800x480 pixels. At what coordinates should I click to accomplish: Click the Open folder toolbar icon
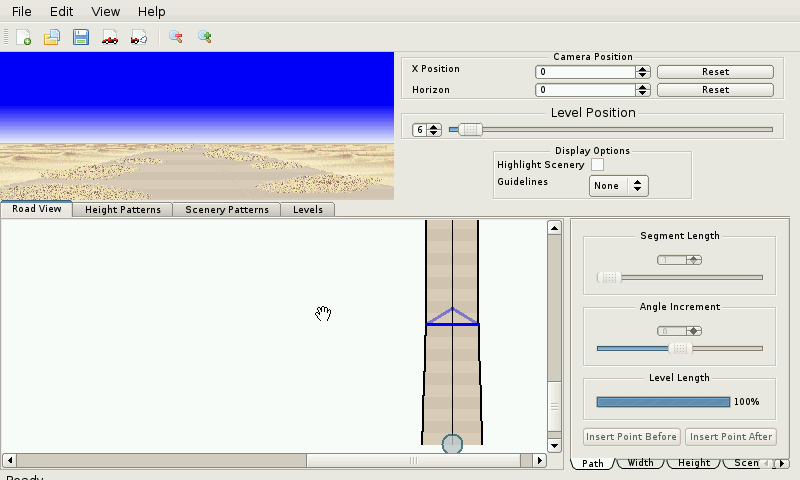(52, 37)
